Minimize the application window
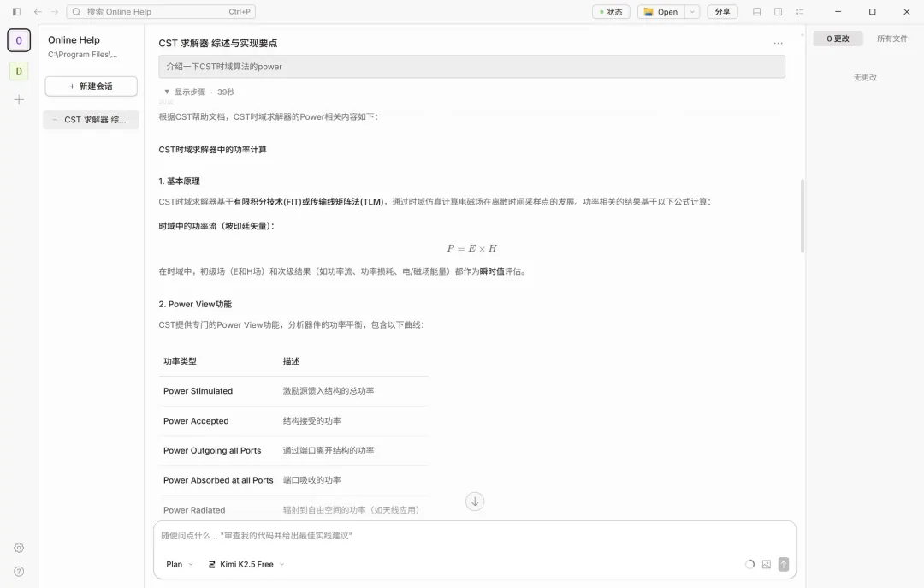The image size is (924, 588). (x=838, y=12)
